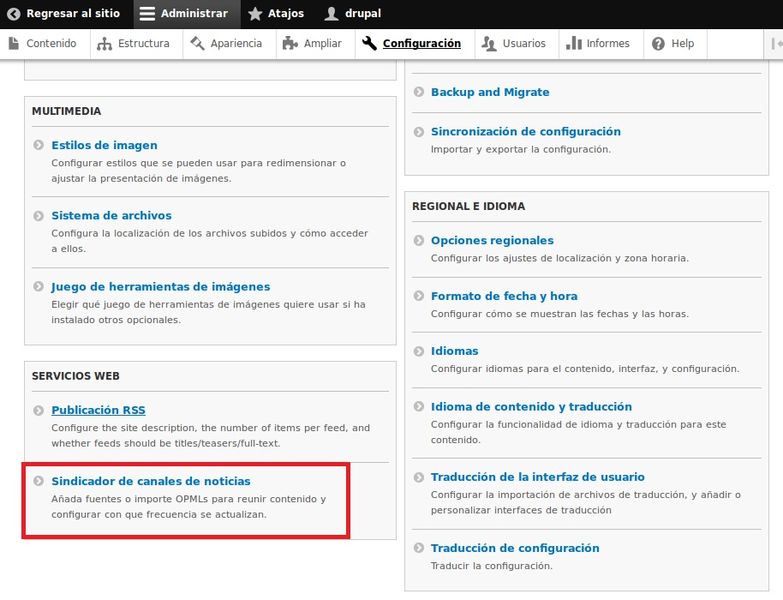783x600 pixels.
Task: Open Sindicador de canales de noticias
Action: pos(151,481)
